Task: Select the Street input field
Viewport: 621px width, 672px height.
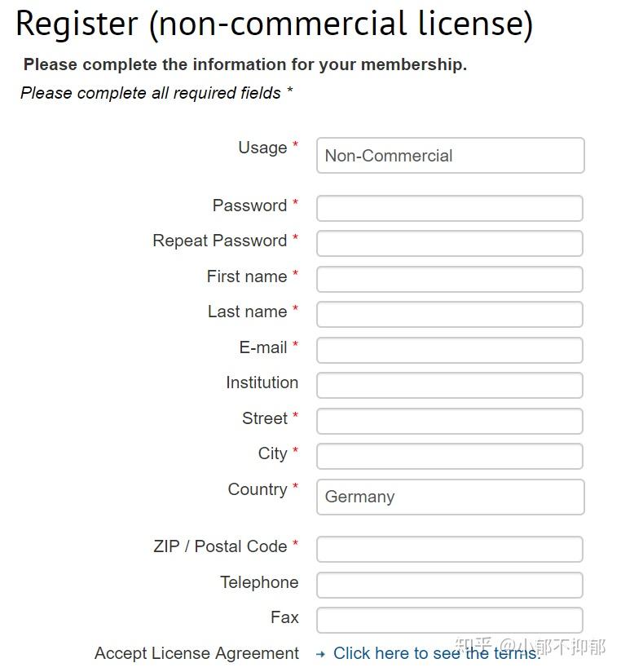Action: click(x=450, y=421)
